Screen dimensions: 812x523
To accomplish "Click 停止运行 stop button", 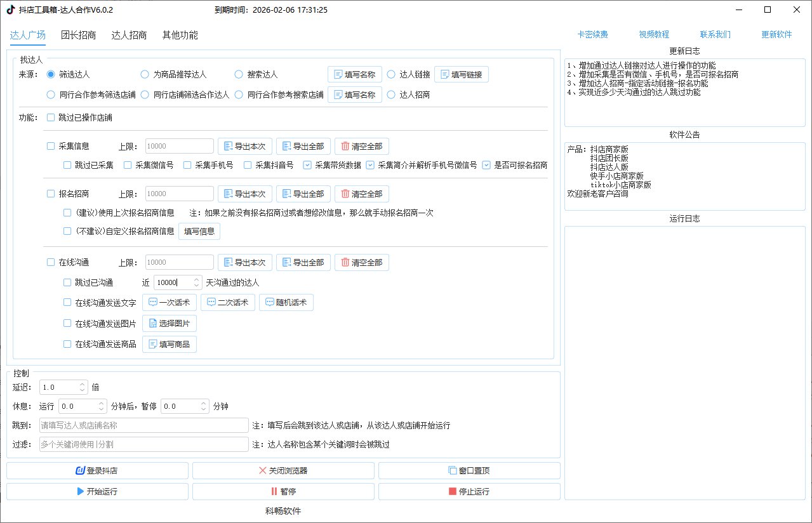I will click(x=469, y=491).
